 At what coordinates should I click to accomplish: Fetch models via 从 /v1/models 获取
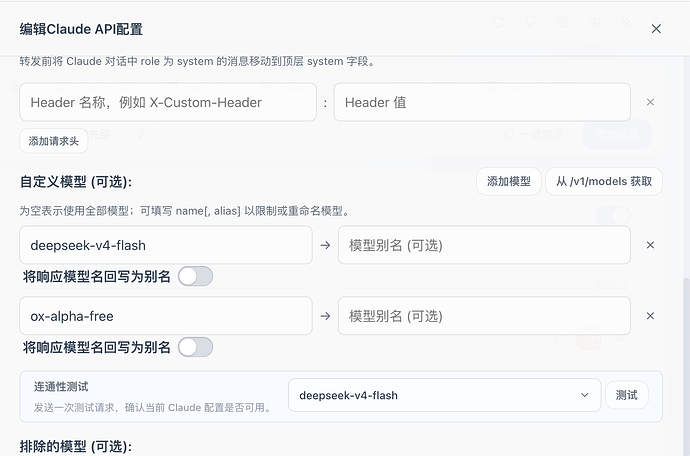click(604, 181)
